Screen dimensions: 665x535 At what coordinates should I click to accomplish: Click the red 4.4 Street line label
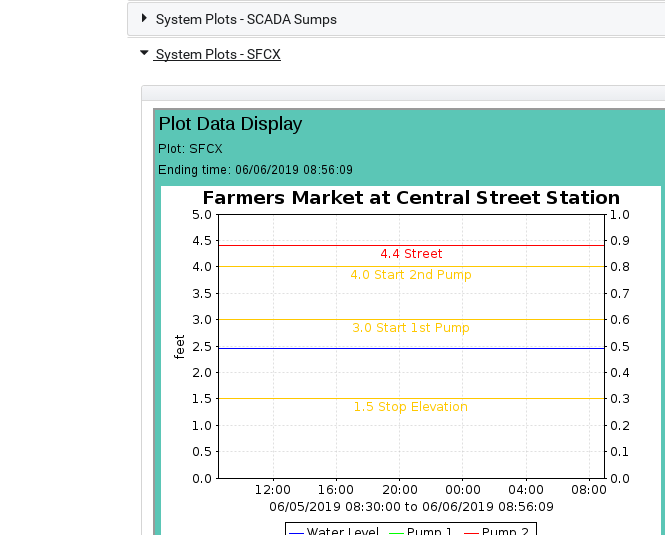coord(411,254)
